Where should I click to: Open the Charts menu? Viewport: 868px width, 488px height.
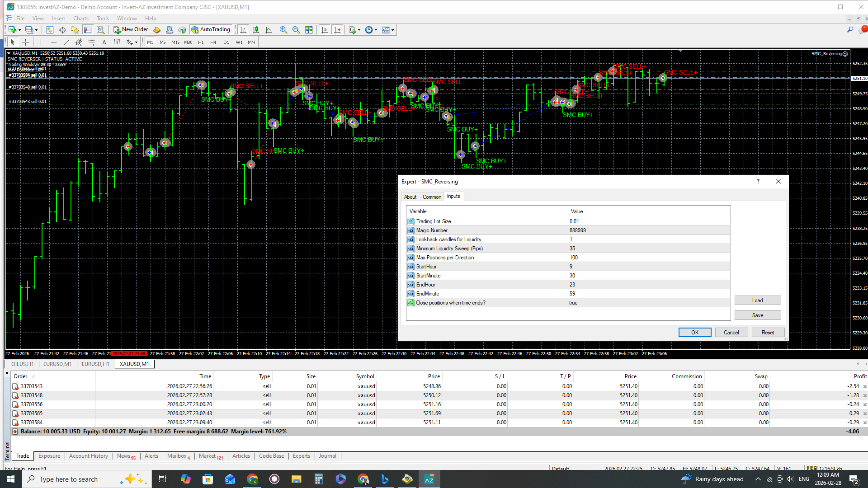(x=81, y=19)
